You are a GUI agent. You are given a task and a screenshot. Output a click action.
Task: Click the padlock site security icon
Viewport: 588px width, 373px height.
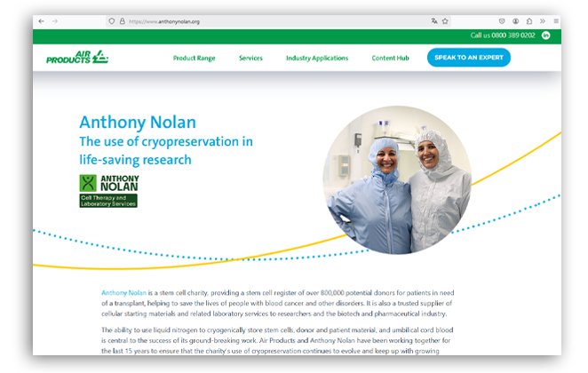pyautogui.click(x=123, y=21)
